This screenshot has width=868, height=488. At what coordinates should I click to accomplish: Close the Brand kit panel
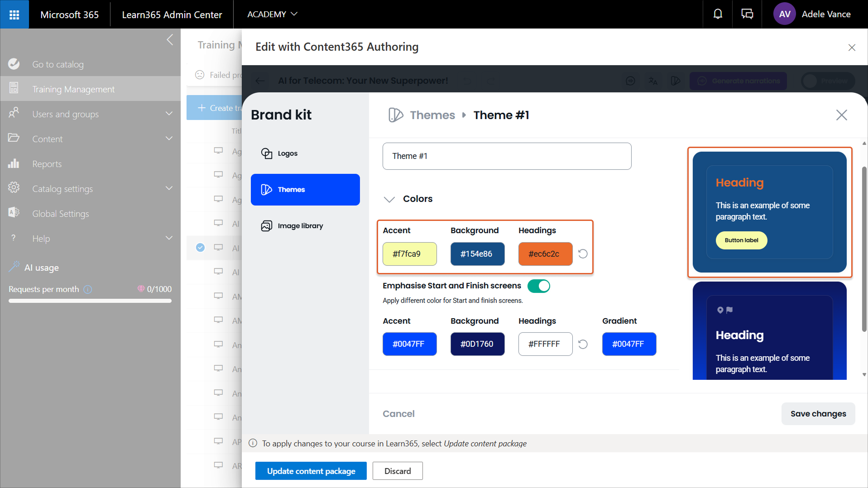pyautogui.click(x=841, y=115)
